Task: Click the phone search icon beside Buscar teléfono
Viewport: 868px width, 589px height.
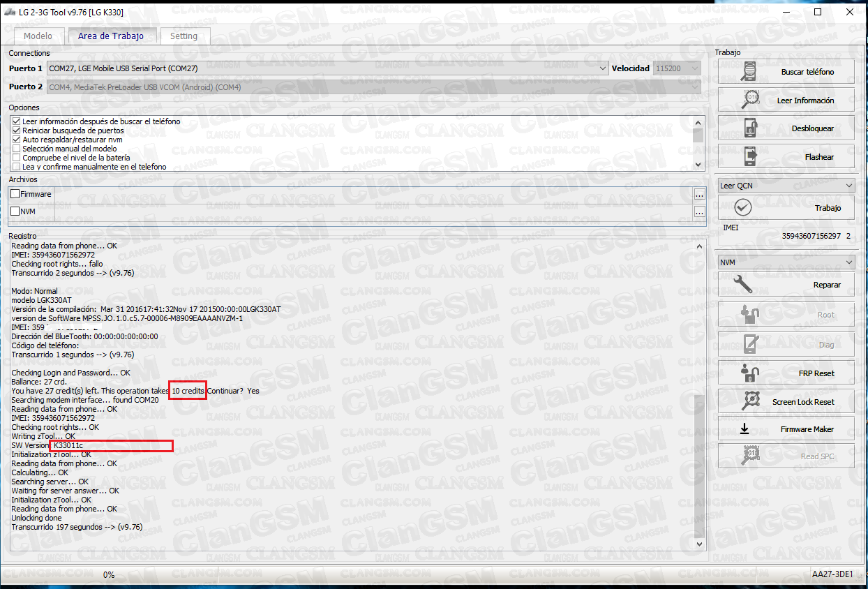Action: click(749, 72)
